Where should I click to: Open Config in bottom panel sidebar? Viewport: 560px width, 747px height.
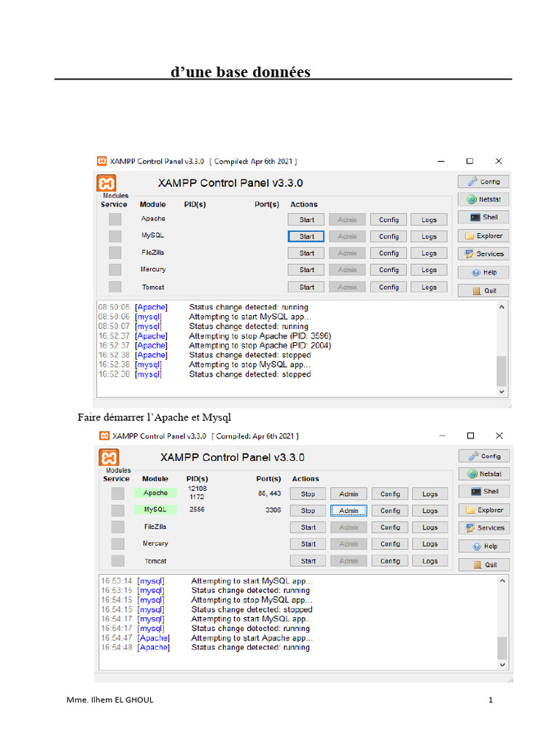point(484,456)
